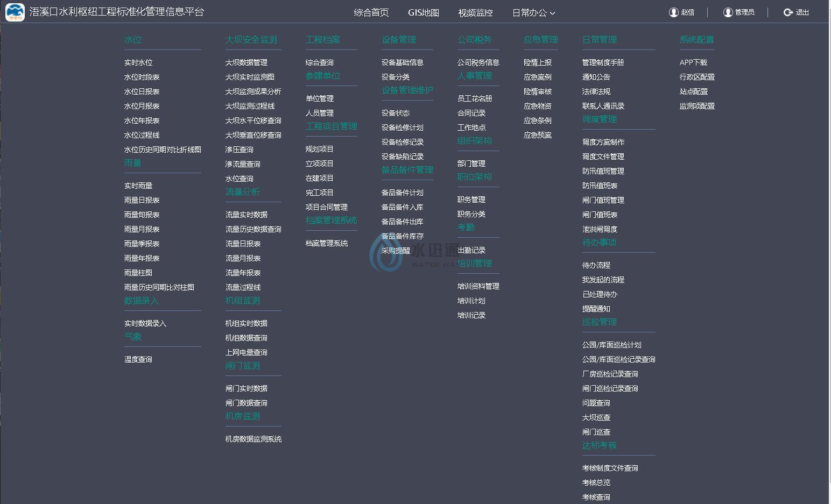
Task: Open 实时水位 page
Action: [138, 62]
